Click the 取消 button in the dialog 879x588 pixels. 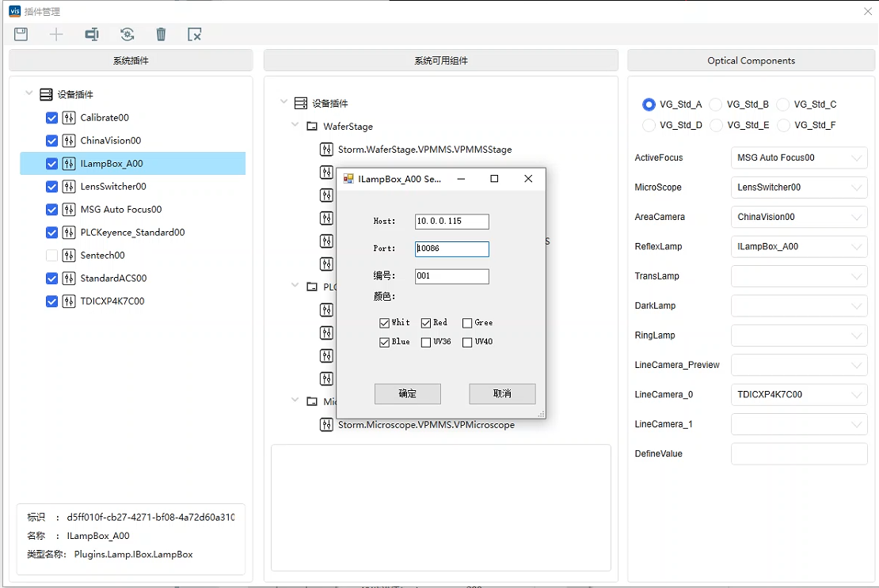coord(502,394)
